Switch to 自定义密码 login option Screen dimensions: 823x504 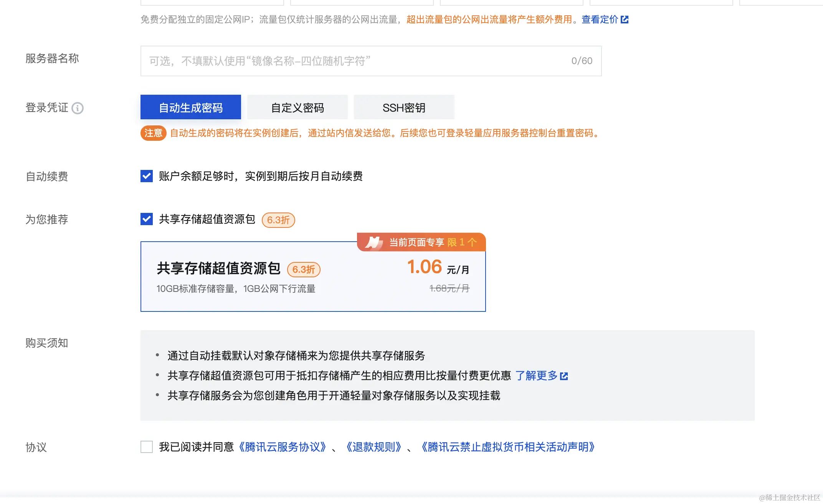click(x=297, y=107)
